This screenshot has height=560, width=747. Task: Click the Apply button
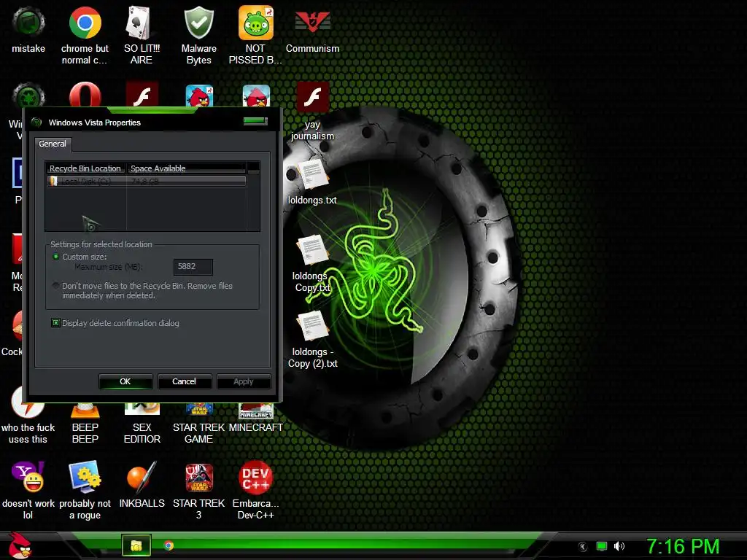pos(244,381)
